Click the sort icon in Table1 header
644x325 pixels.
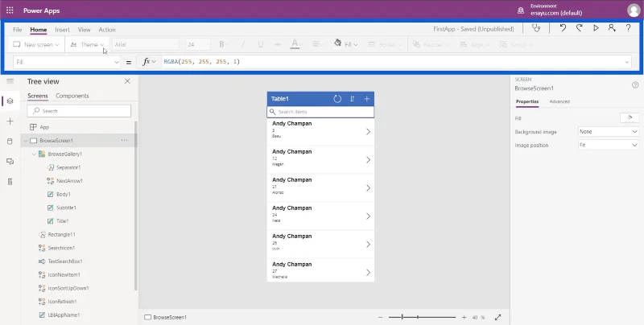pos(352,99)
